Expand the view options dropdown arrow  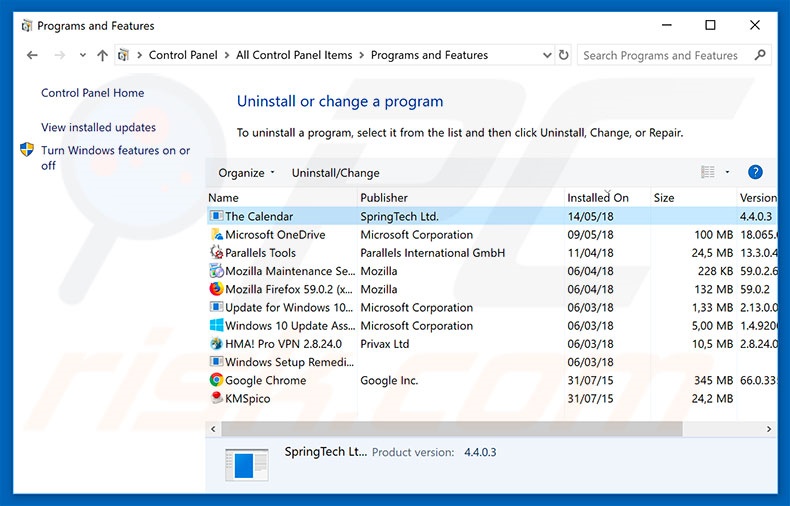tap(727, 172)
